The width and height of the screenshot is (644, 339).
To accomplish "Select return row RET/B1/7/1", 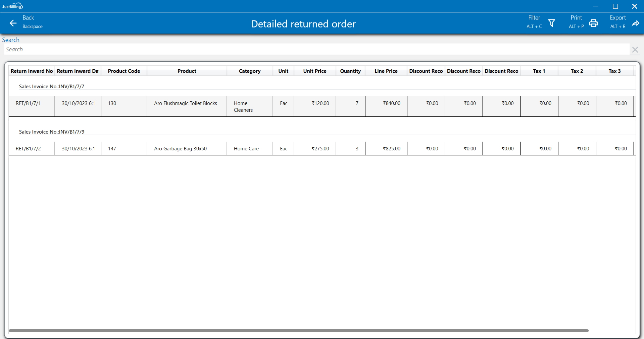I will [x=28, y=103].
